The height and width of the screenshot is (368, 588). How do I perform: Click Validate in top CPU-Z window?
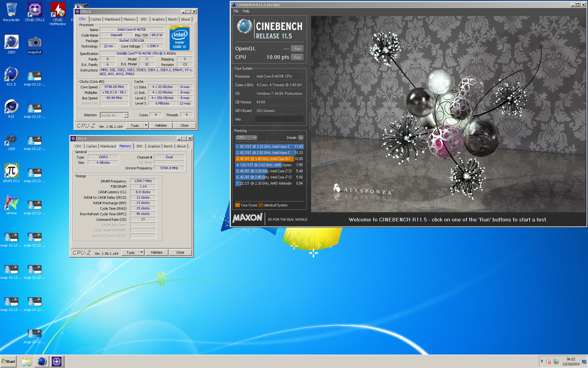[x=161, y=126]
